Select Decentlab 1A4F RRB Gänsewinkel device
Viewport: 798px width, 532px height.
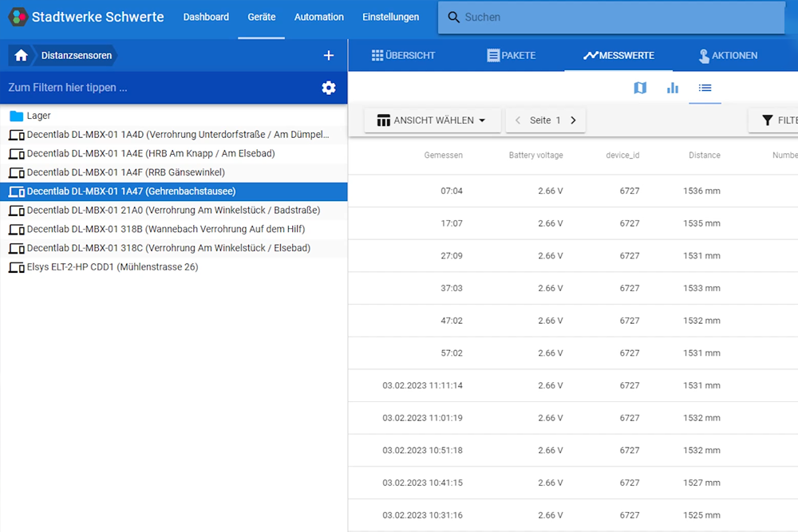tap(173, 172)
